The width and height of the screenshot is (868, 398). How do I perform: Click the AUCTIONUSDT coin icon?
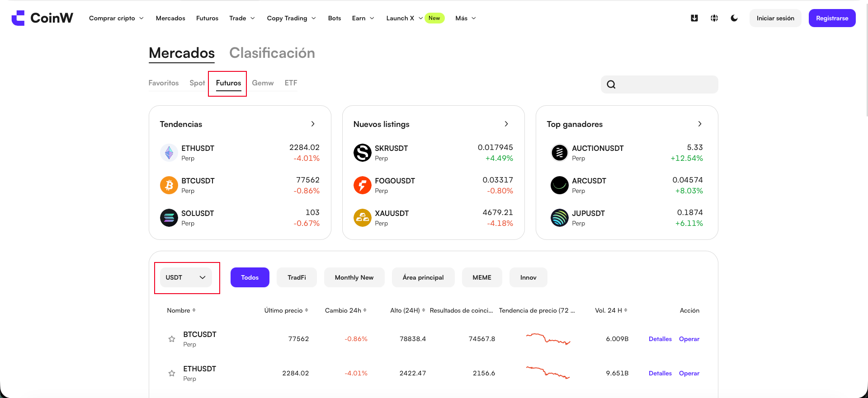[560, 153]
